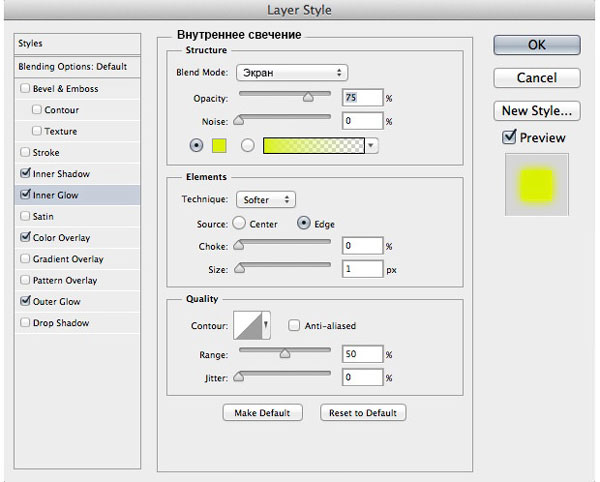The image size is (600, 482).
Task: Enable the Anti-aliased checkbox
Action: 294,326
